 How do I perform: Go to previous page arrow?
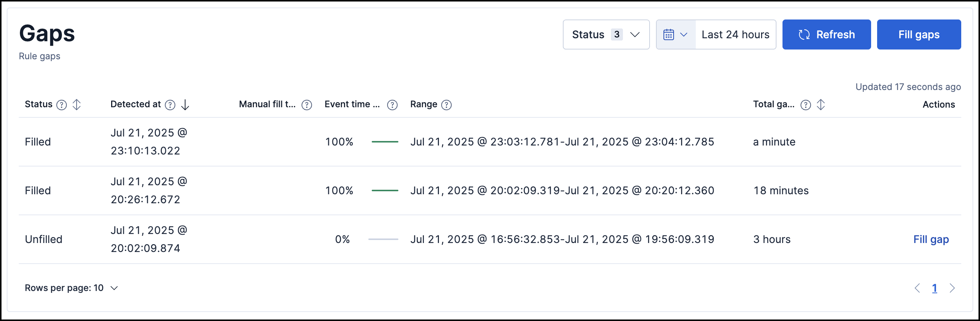pyautogui.click(x=917, y=288)
